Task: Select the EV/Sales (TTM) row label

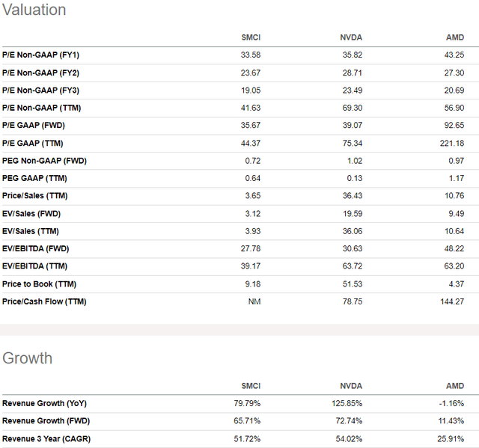Action: pyautogui.click(x=31, y=231)
